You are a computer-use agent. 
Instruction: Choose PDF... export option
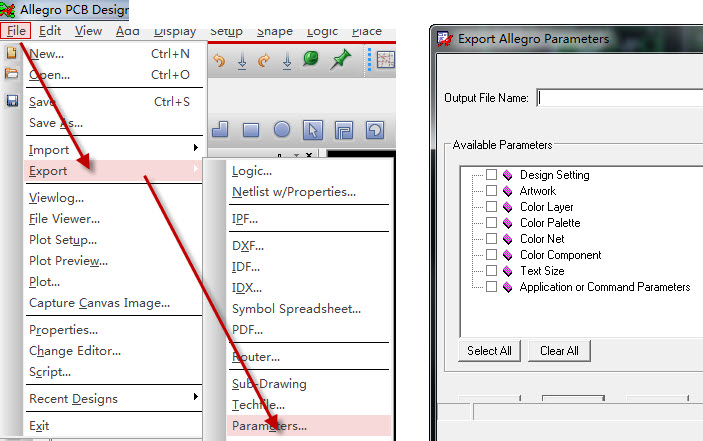tap(247, 330)
